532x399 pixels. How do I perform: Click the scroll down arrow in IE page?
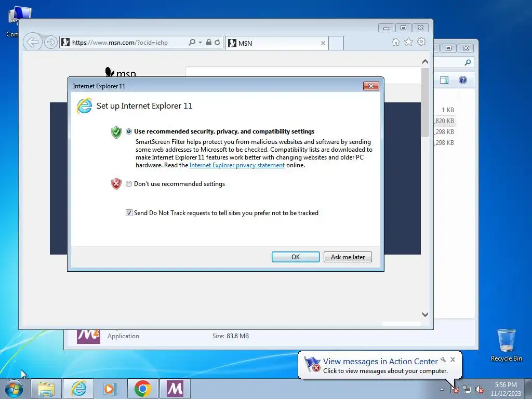click(x=425, y=314)
